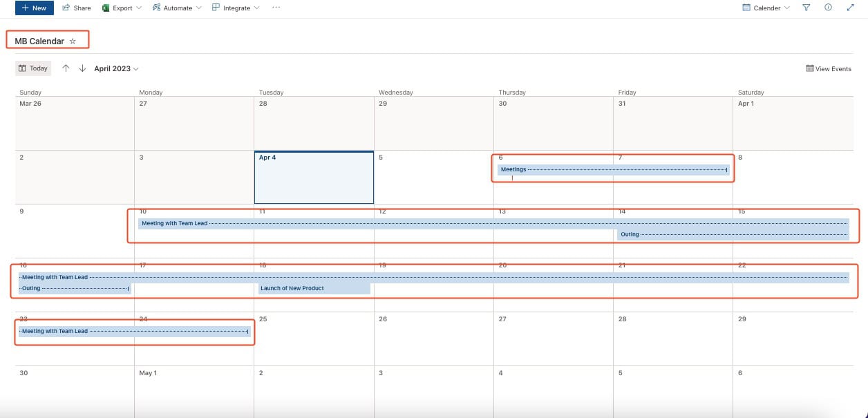Open the more options ellipsis menu
Image resolution: width=868 pixels, height=418 pixels.
click(276, 8)
